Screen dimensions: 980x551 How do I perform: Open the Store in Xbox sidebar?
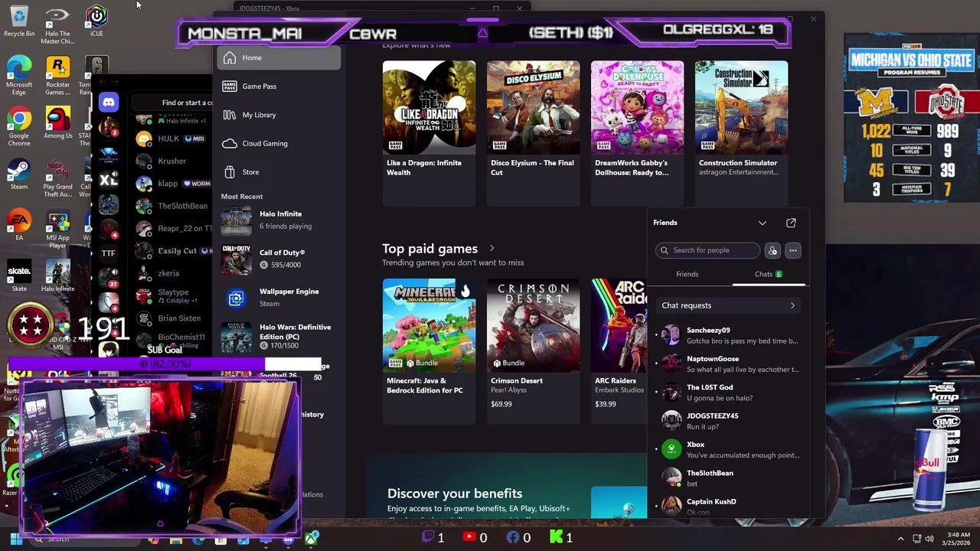point(279,172)
